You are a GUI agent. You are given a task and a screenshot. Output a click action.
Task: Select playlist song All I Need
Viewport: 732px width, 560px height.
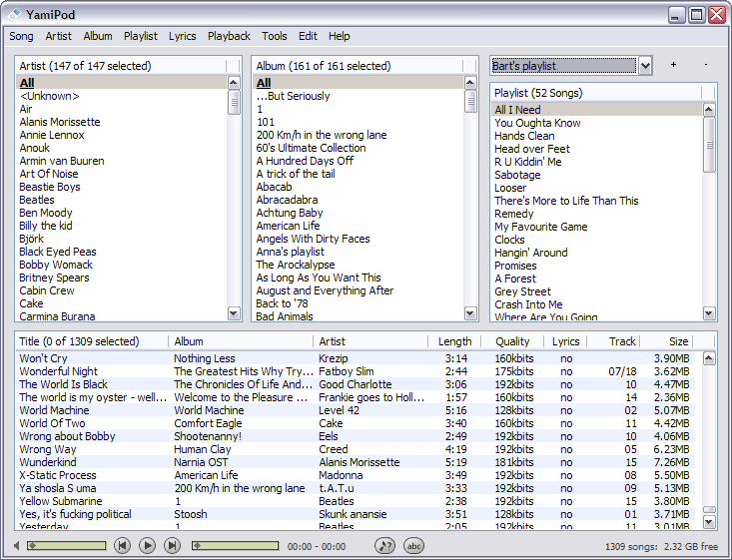[597, 110]
